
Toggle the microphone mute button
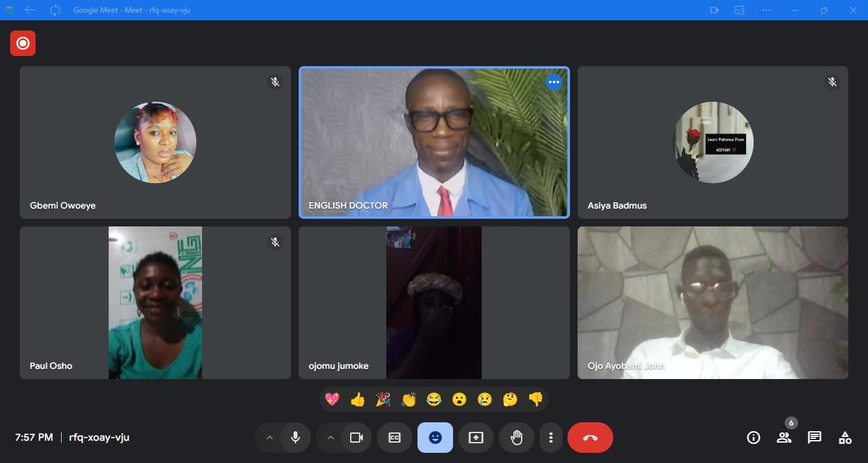pos(295,438)
